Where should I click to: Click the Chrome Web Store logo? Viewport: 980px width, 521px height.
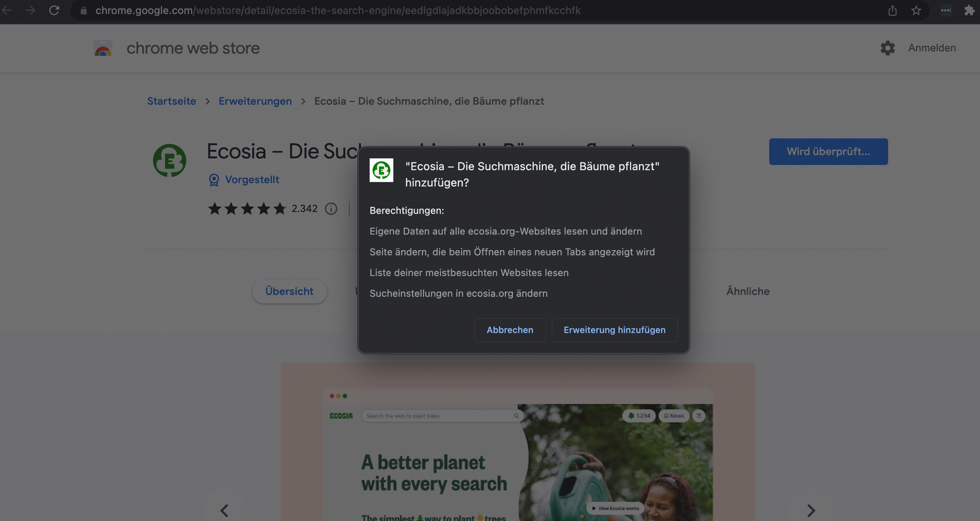point(103,48)
